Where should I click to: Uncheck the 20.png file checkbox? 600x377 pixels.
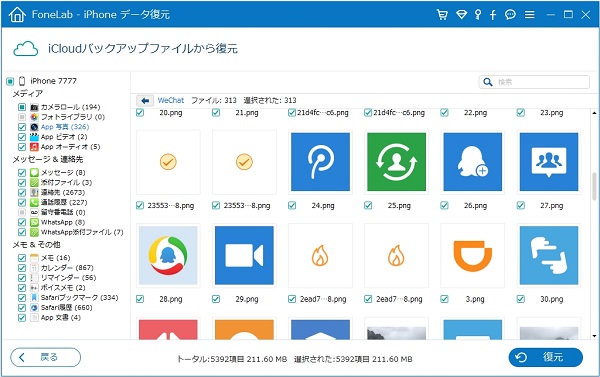140,113
